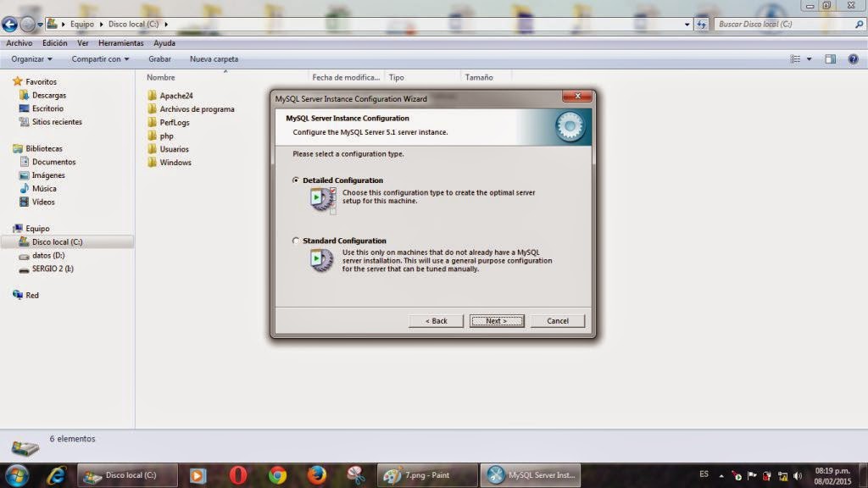Click the Back button in the wizard

pyautogui.click(x=437, y=321)
